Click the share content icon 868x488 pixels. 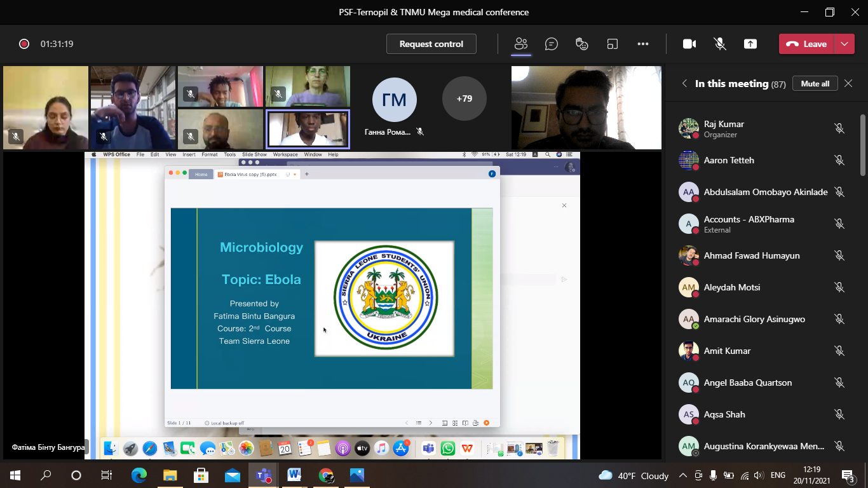point(750,44)
